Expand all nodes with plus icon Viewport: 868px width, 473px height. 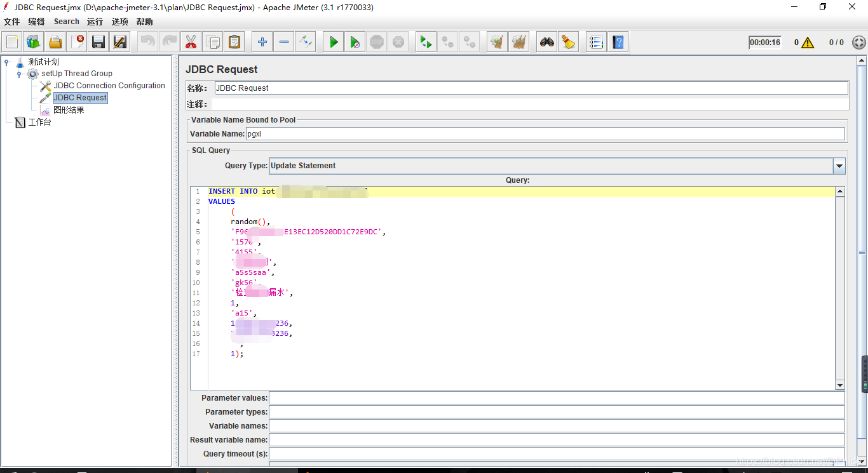click(262, 43)
